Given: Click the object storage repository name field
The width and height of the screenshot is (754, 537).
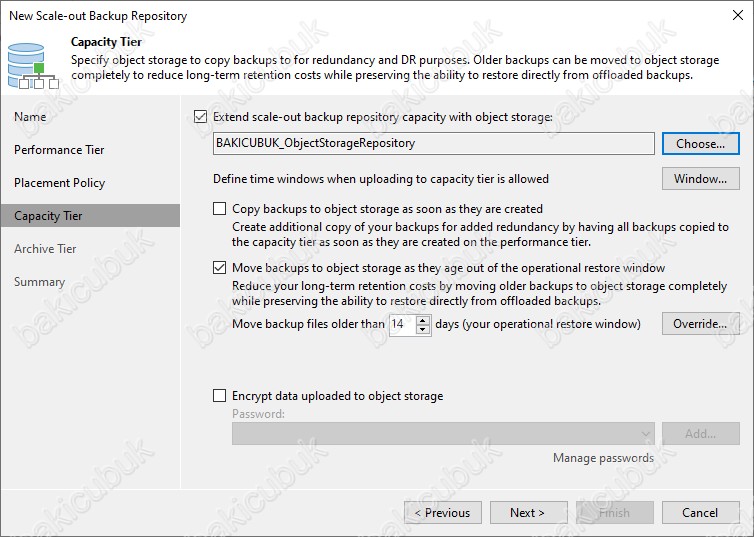Looking at the screenshot, I should 433,143.
